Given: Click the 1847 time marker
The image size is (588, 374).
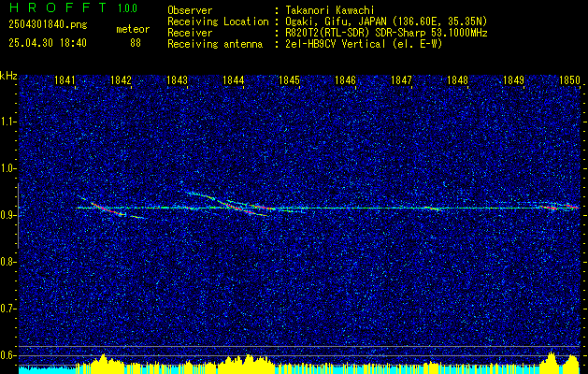Looking at the screenshot, I should tap(401, 80).
